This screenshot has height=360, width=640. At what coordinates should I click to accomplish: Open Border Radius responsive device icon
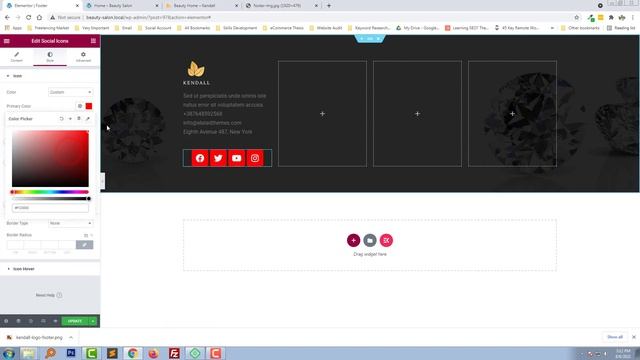[86, 236]
